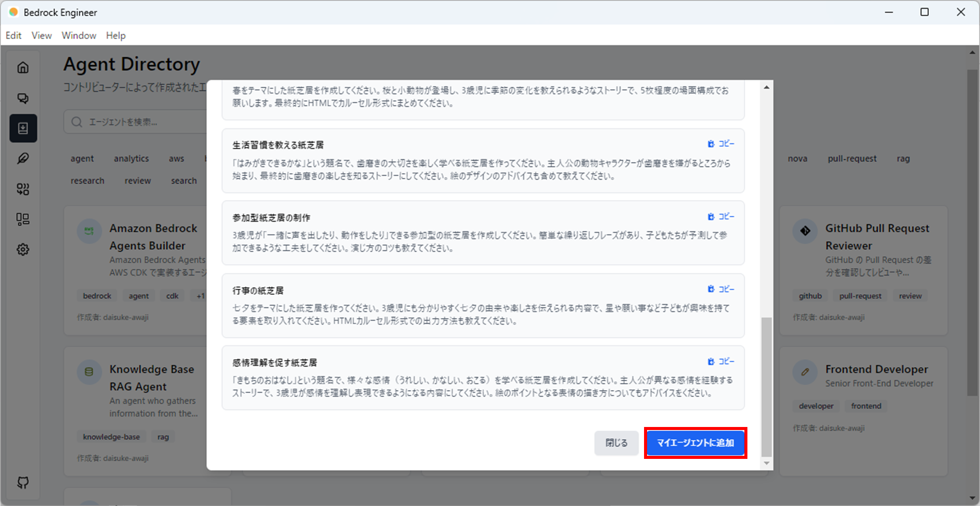The height and width of the screenshot is (506, 980).
Task: Filter by the research tag
Action: click(87, 181)
